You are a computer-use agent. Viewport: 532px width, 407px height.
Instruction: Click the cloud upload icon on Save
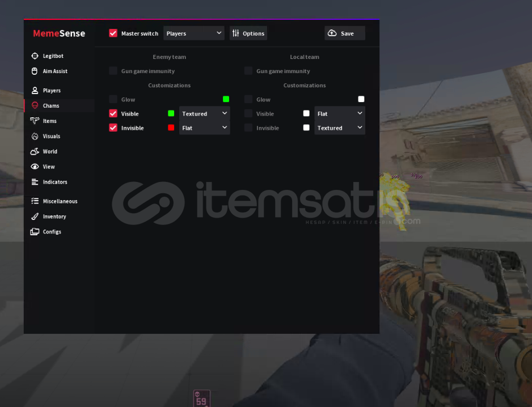[x=332, y=33]
